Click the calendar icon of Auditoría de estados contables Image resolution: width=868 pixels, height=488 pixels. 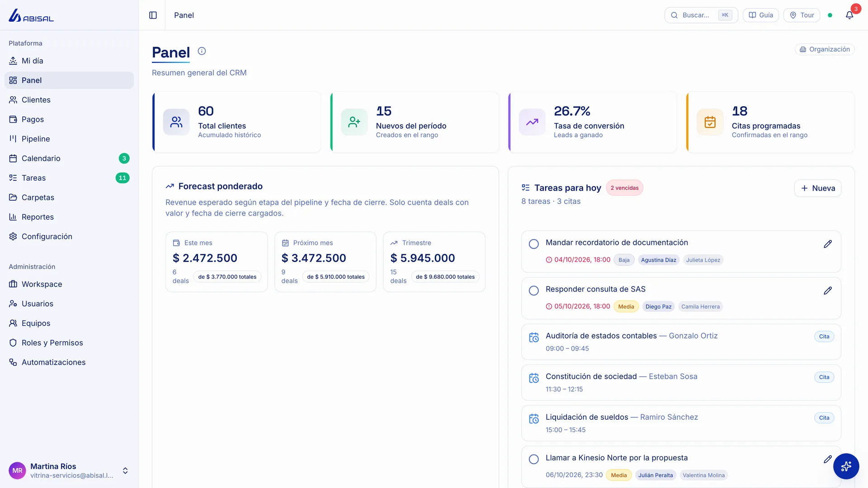(534, 338)
